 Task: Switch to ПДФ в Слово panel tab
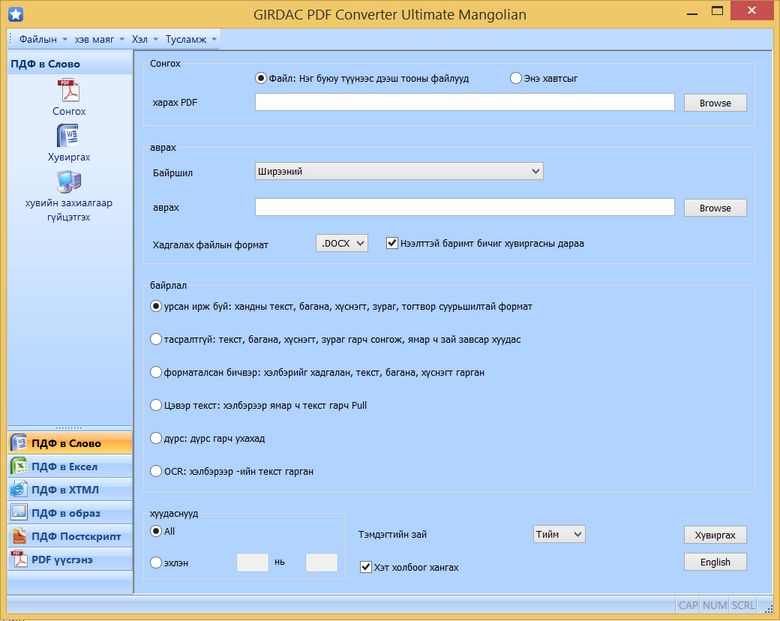70,443
